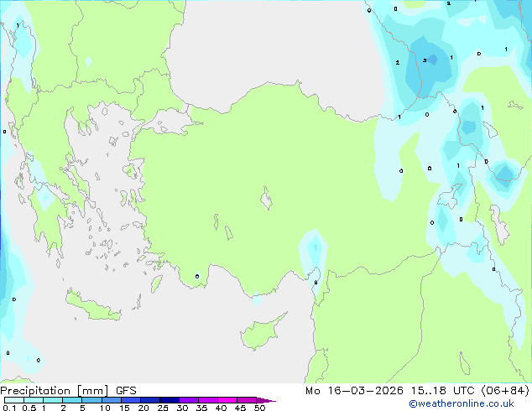Click the 20–25 mm dark blue swatch

point(149,400)
